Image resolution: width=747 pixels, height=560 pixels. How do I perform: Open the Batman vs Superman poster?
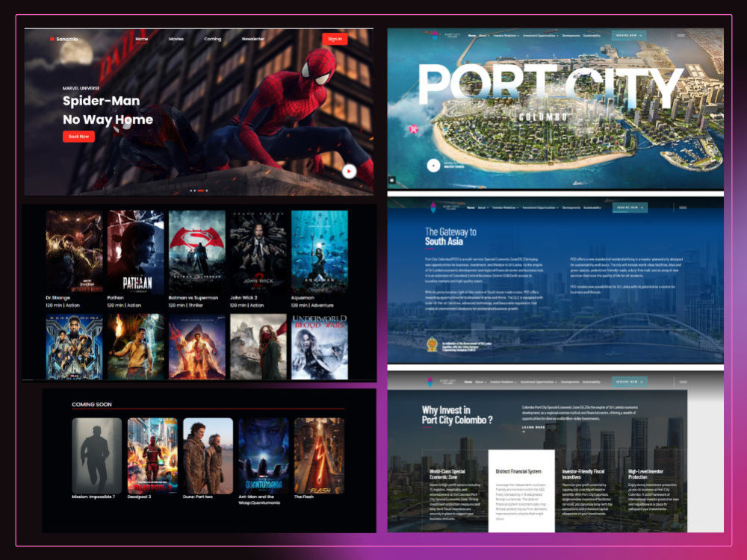196,252
